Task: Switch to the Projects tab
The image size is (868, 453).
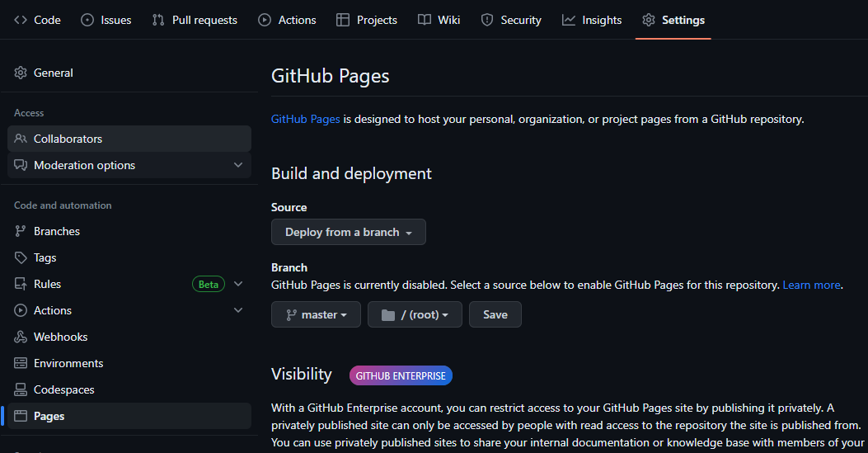Action: (367, 20)
